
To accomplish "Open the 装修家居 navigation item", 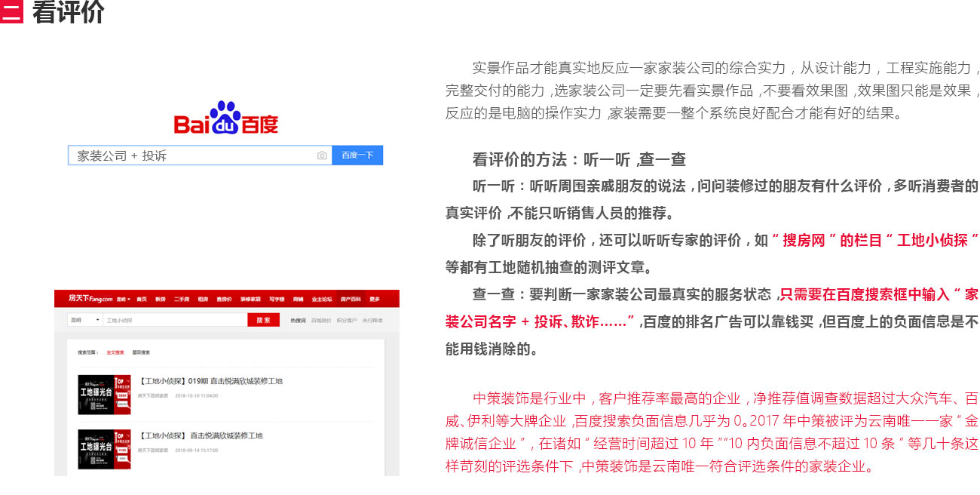I will [x=250, y=300].
